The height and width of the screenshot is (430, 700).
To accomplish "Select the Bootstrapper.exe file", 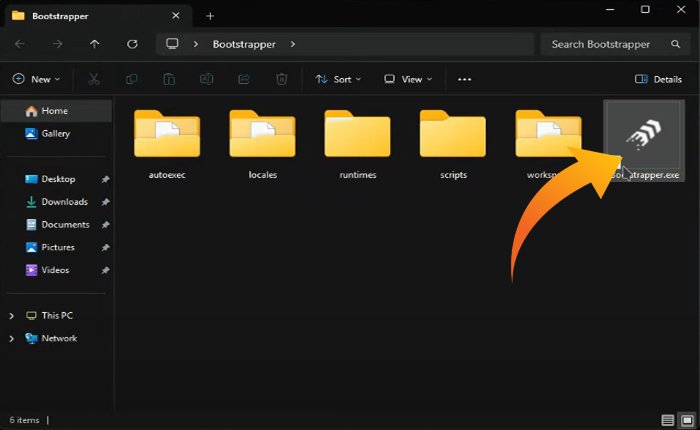I will coord(644,141).
